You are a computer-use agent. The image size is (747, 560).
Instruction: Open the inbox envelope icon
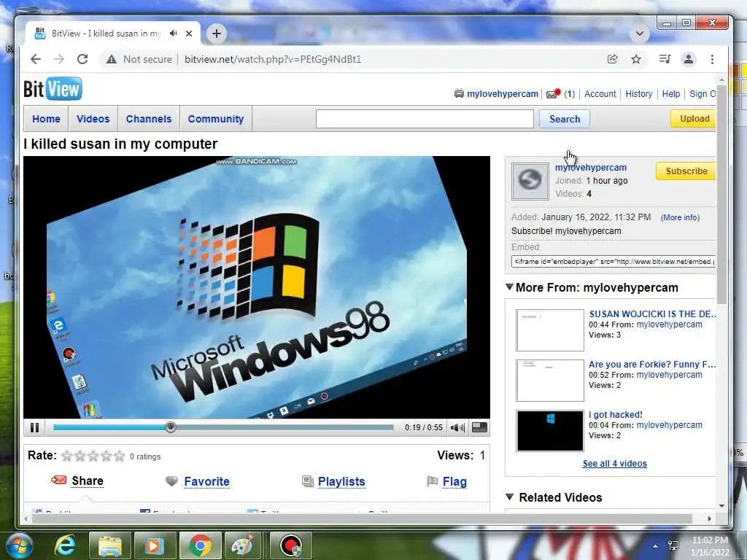(554, 93)
